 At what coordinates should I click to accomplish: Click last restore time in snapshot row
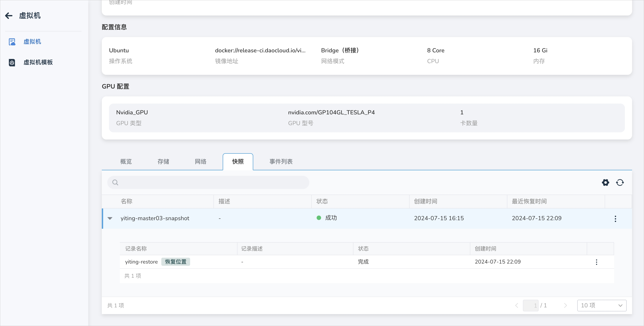point(537,218)
